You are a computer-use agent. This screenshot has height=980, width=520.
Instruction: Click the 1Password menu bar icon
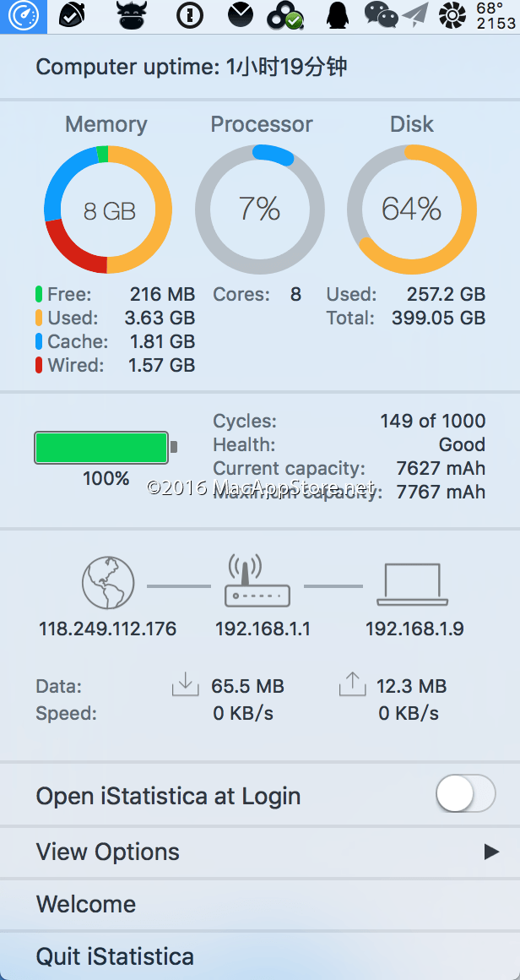coord(190,15)
